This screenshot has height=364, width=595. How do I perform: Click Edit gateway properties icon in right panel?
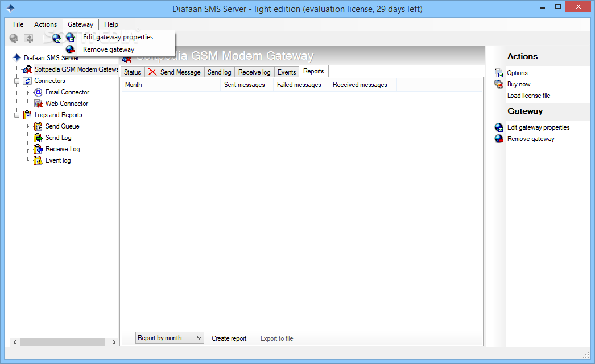point(499,127)
